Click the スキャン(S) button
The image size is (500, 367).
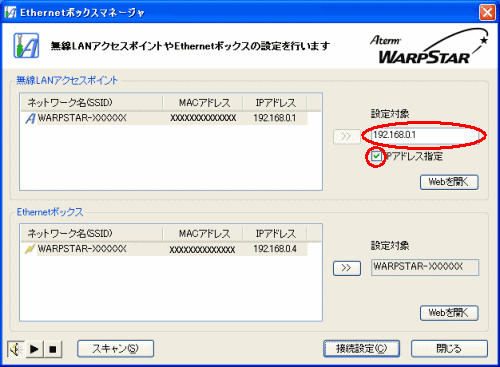pyautogui.click(x=115, y=349)
